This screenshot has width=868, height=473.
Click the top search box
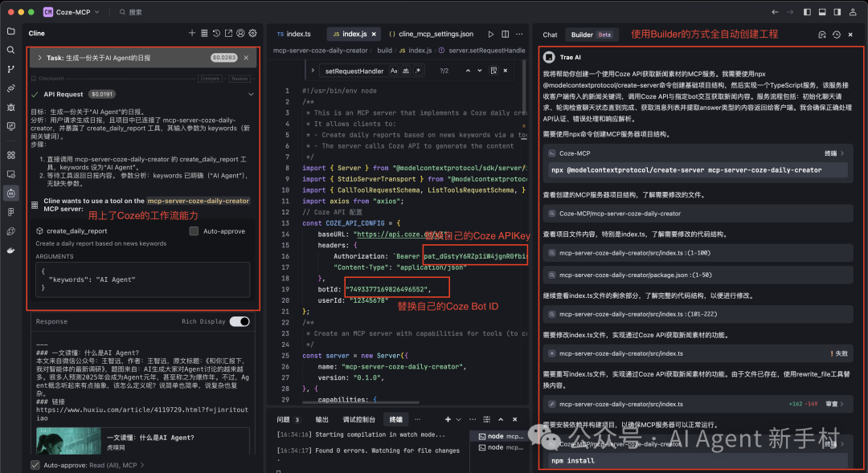click(x=131, y=11)
